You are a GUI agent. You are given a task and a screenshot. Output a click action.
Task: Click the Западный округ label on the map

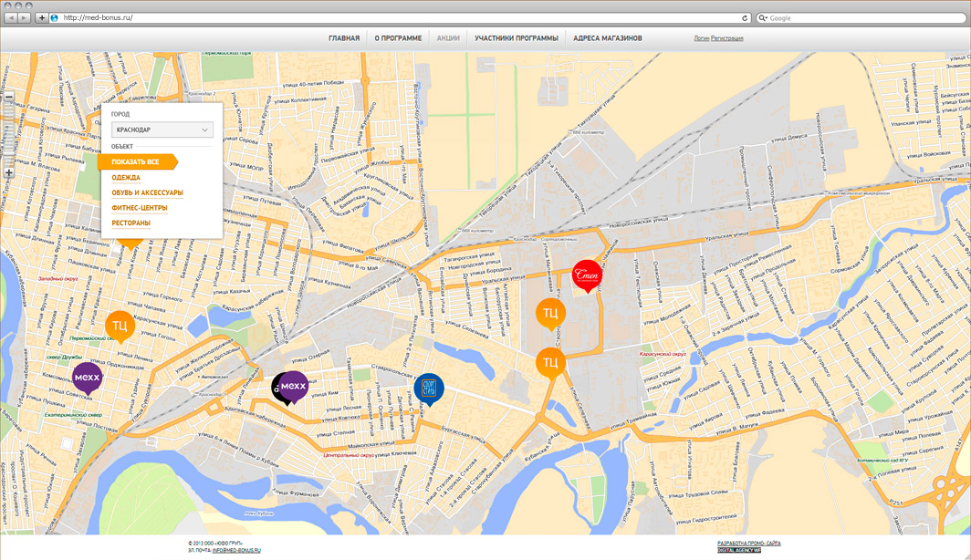[57, 278]
